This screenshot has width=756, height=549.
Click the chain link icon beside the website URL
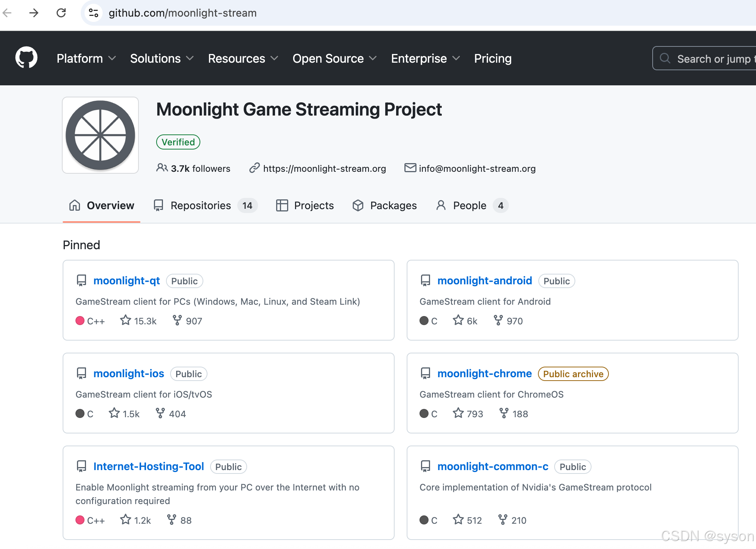[254, 168]
